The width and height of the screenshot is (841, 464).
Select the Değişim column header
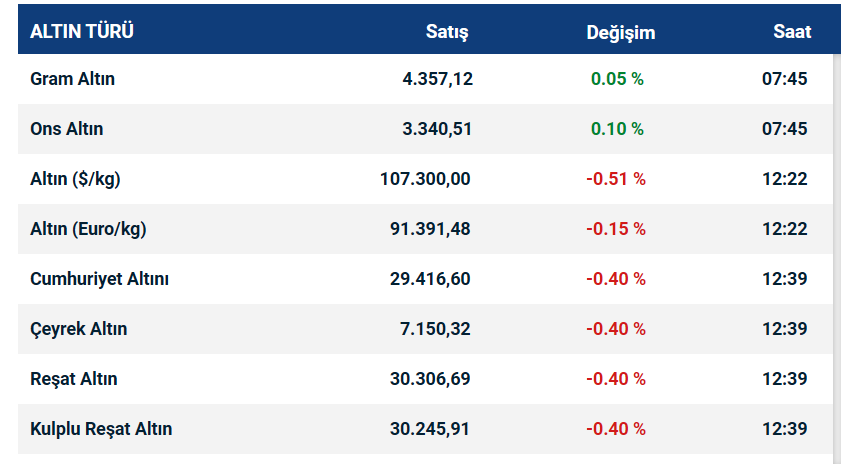coord(620,32)
